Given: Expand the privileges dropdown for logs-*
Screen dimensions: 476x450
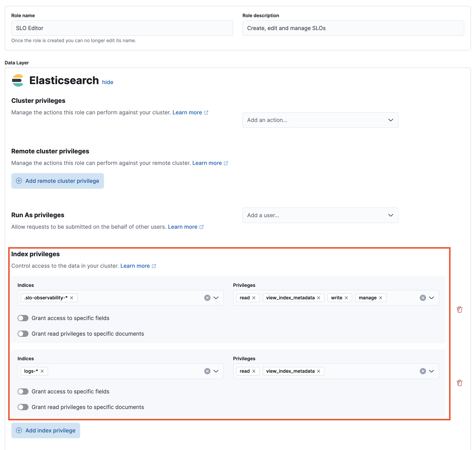Looking at the screenshot, I should click(432, 371).
